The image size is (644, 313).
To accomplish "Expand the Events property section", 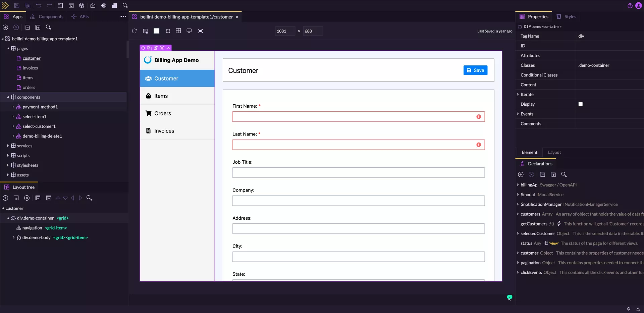I will click(x=518, y=114).
